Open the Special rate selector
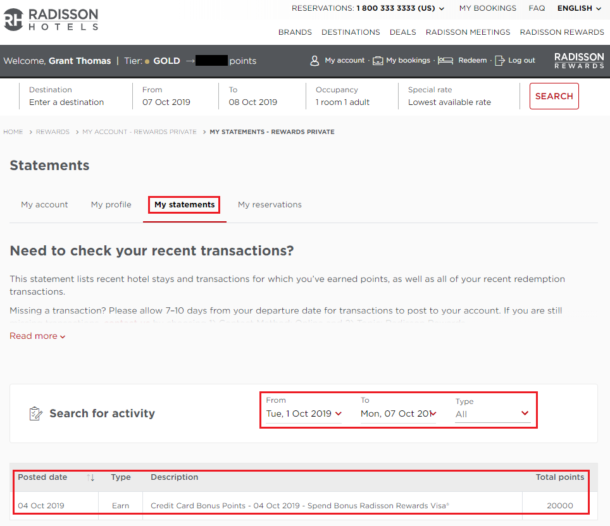Viewport: 610px width, 526px height. 449,96
